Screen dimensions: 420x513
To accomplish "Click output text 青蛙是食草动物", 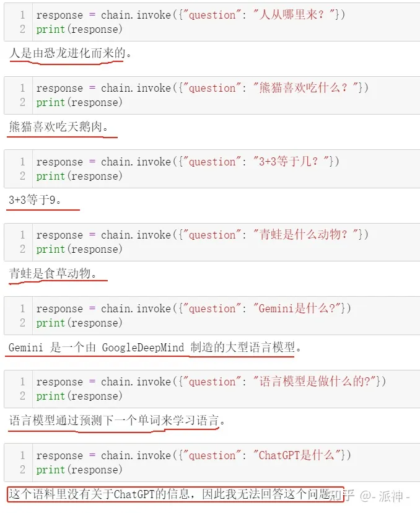I will pyautogui.click(x=53, y=273).
